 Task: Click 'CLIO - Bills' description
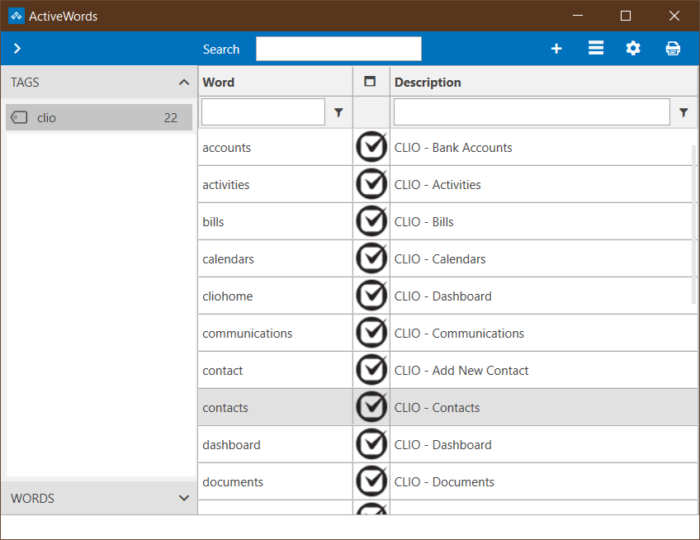point(424,222)
